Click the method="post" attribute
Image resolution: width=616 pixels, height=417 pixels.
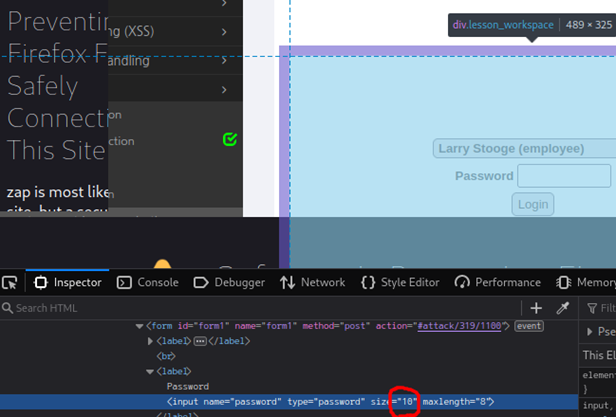(x=336, y=326)
